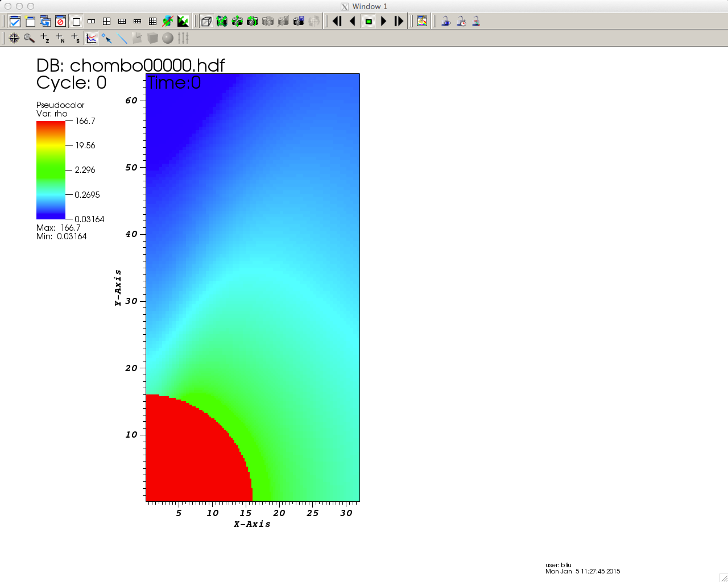Choose center of rotation
The width and height of the screenshot is (728, 582).
(314, 22)
